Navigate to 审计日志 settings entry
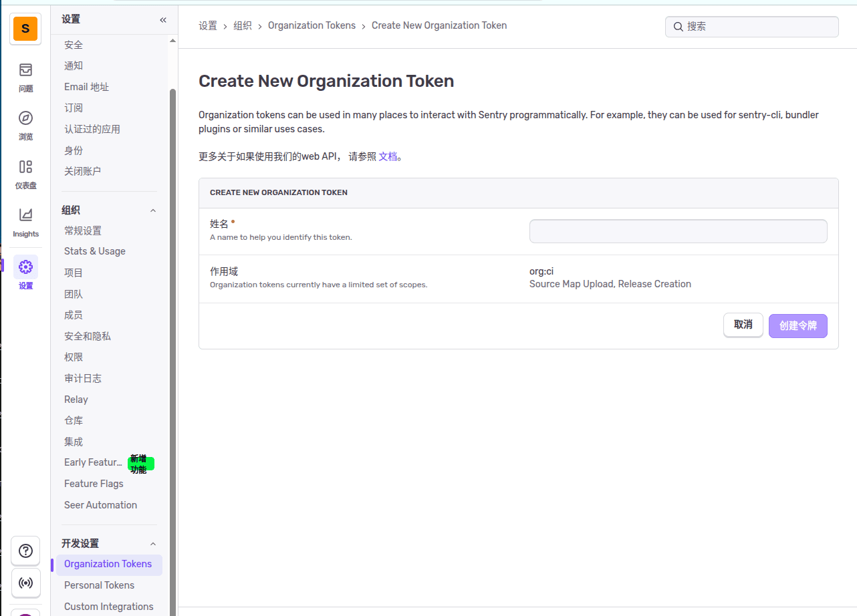This screenshot has width=857, height=616. 83,377
